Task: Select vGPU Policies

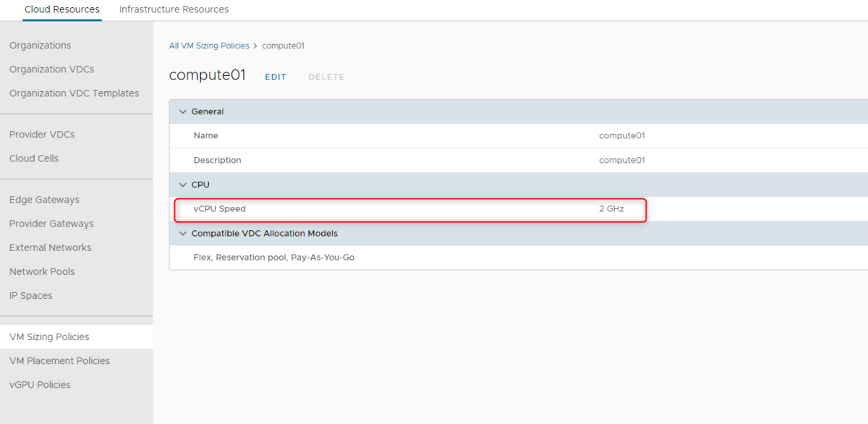Action: coord(39,384)
